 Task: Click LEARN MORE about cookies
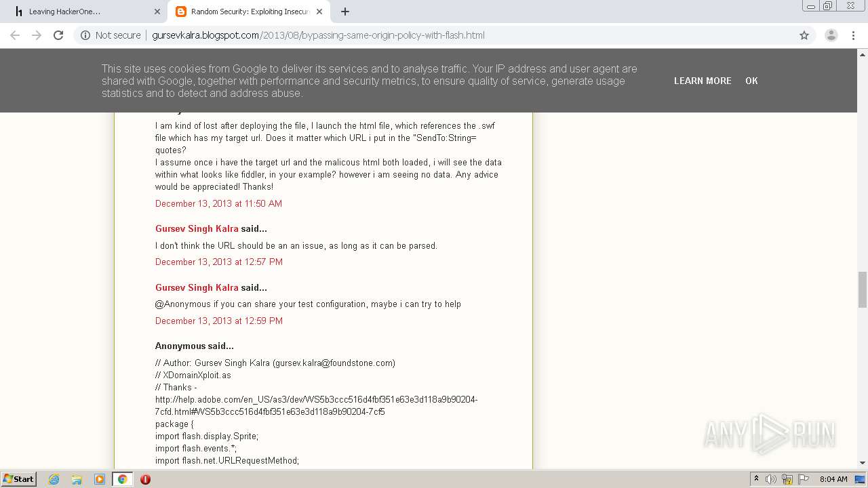click(703, 81)
